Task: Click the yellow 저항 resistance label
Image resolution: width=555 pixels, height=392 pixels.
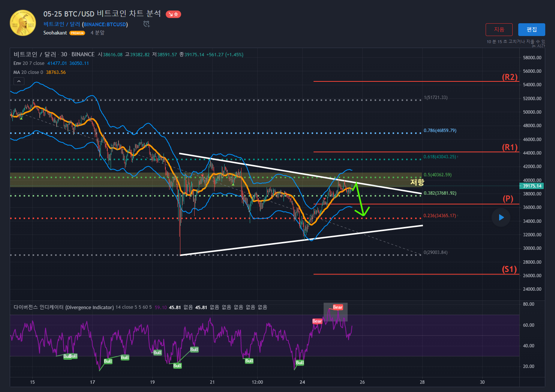Action: [417, 182]
